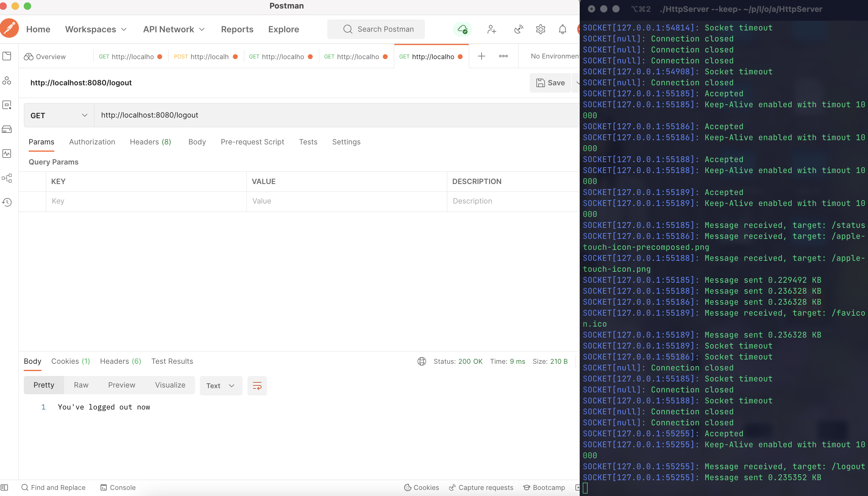Expand the Workspaces menu
Screen dimensions: 868x496
(96, 29)
